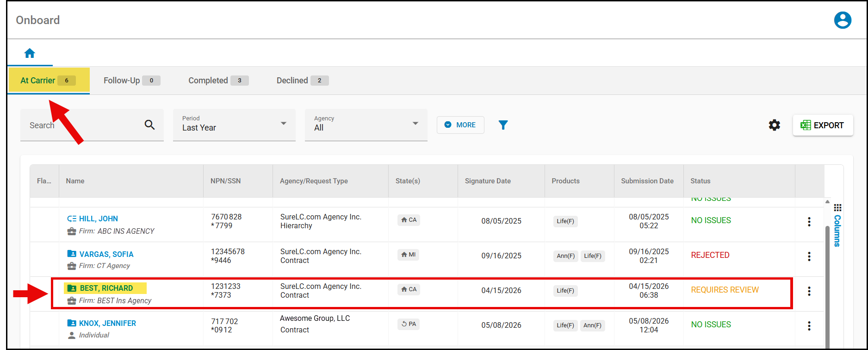Click signature date 04/15/2026

pyautogui.click(x=501, y=290)
